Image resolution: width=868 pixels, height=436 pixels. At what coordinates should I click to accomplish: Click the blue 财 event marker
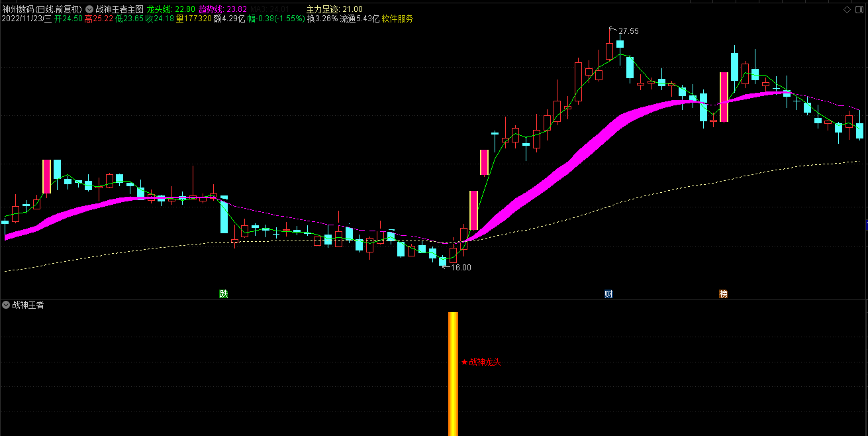pyautogui.click(x=608, y=294)
